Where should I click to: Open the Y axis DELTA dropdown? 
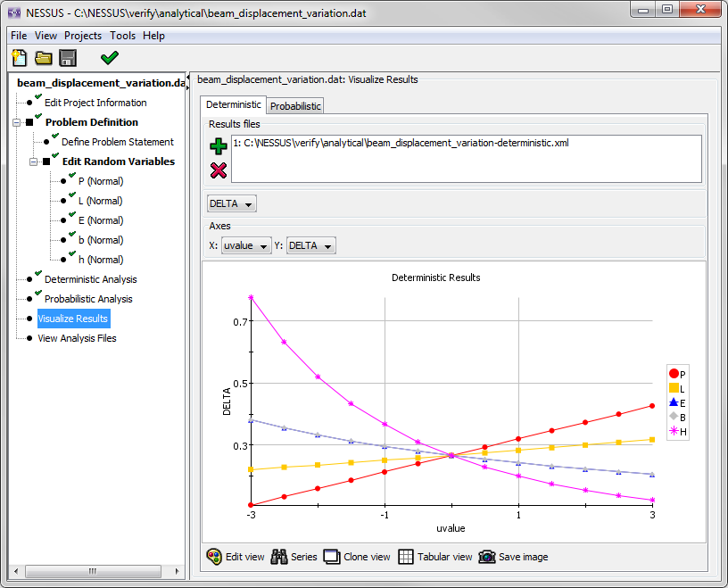coord(312,245)
